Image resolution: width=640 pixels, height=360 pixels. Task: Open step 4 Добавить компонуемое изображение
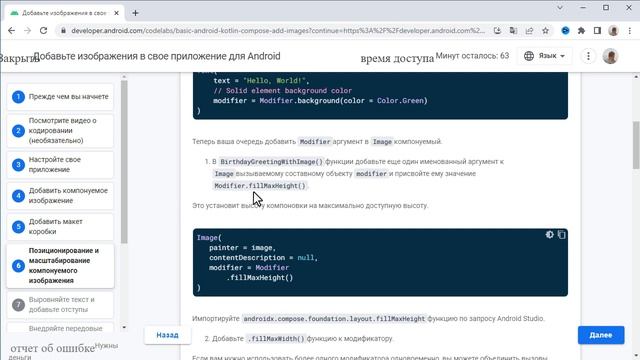[60, 196]
